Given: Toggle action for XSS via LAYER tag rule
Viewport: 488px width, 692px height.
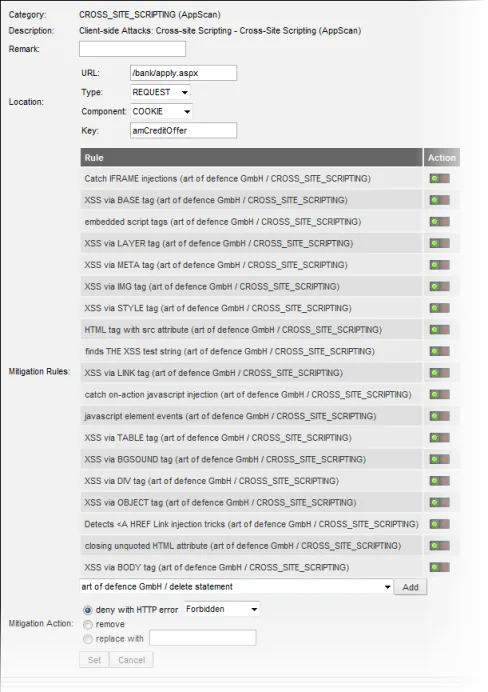Looking at the screenshot, I should click(440, 244).
